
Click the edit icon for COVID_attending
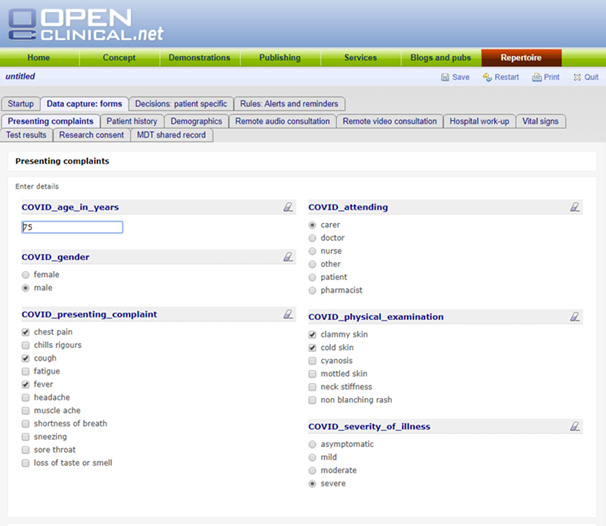(575, 207)
